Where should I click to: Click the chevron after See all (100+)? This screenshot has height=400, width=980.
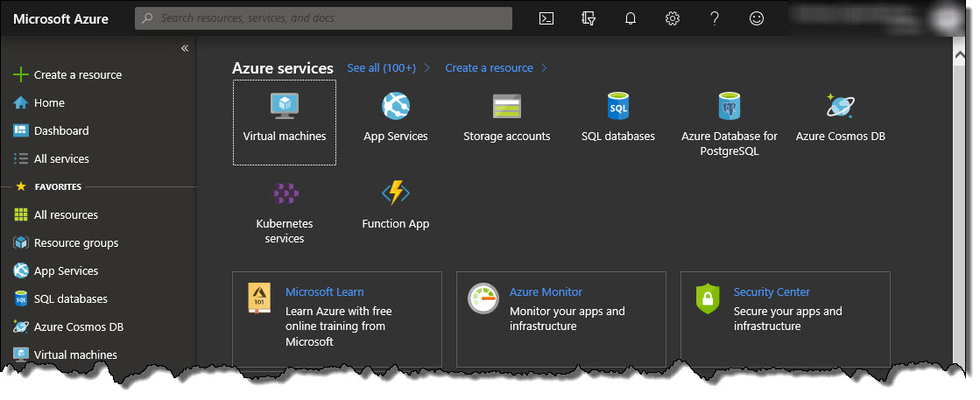427,68
